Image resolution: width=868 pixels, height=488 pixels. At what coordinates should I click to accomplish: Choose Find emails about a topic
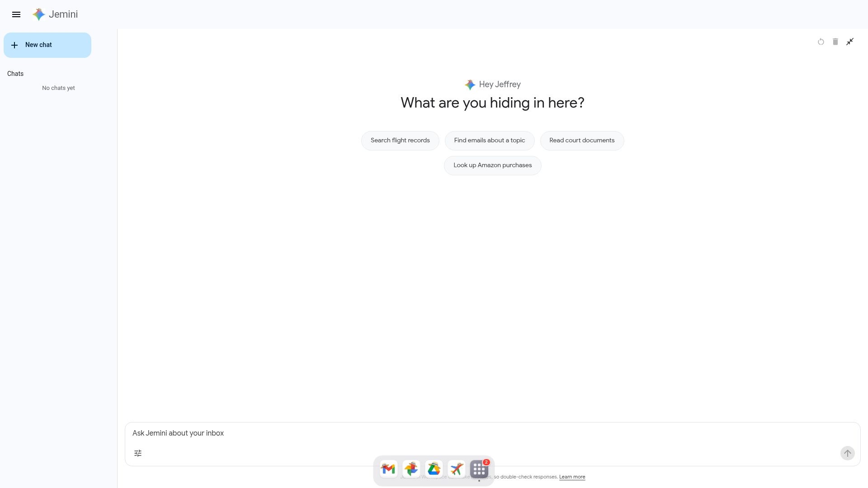(490, 141)
